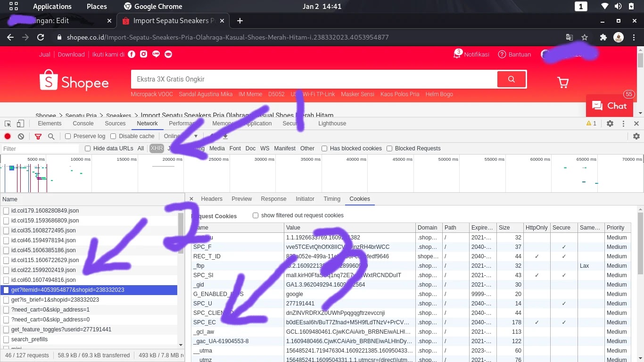Screen dimensions: 644x362
Task: Select the Media request type filter
Action: point(217,148)
